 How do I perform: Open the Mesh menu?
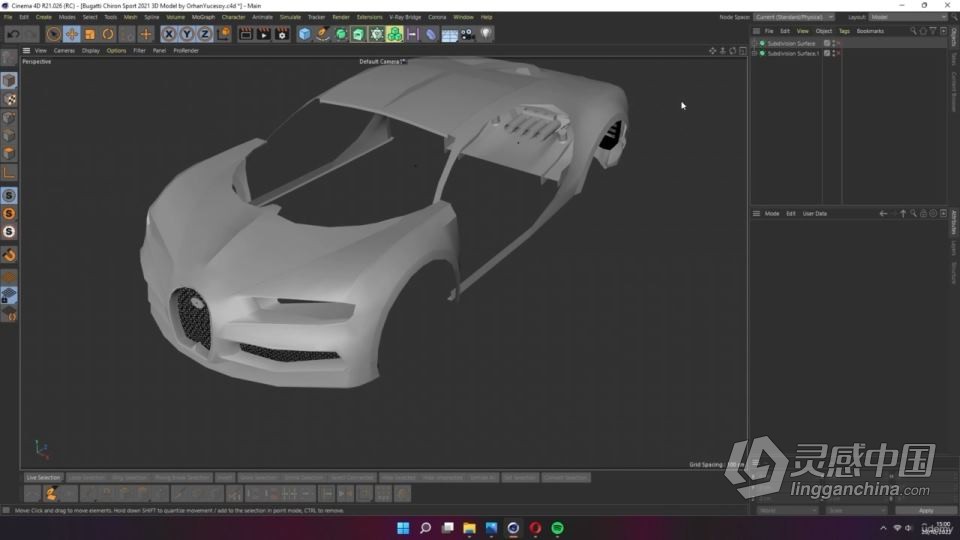130,17
